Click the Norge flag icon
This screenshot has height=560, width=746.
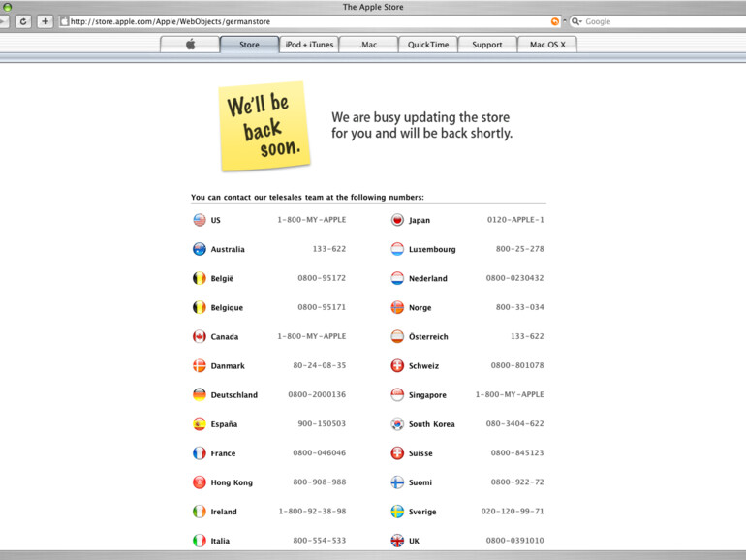tap(397, 307)
